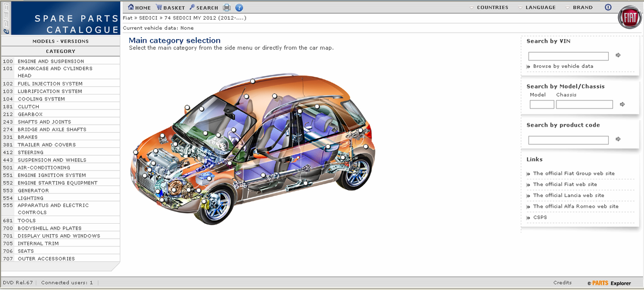Select 381 TRAILER AND COVERS

point(60,145)
